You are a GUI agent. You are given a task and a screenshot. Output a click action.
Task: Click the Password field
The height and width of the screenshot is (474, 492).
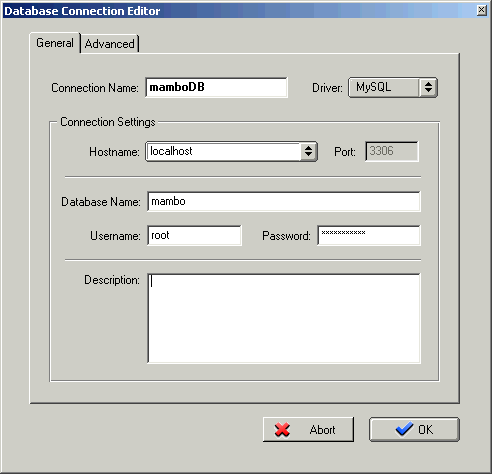click(369, 236)
